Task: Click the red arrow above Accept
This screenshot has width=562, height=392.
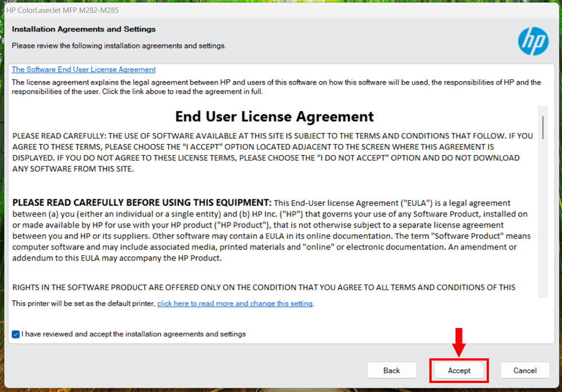Action: 459,342
